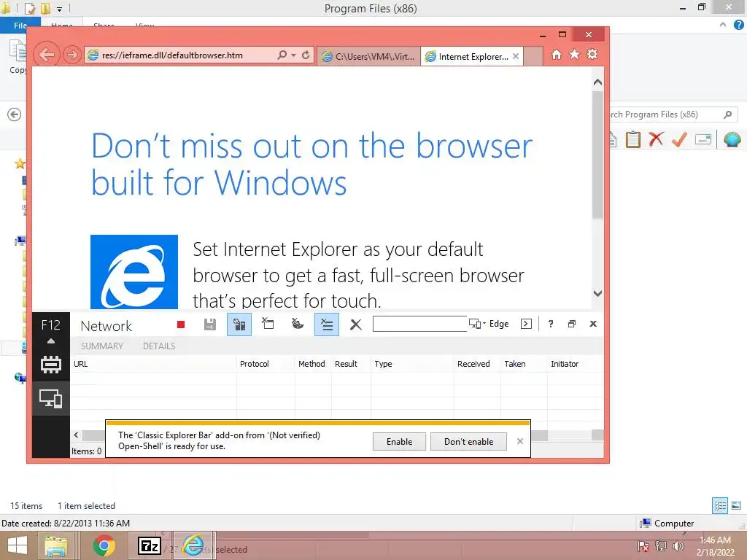Open a new tab in Internet Explorer
This screenshot has height=560, width=747.
point(533,56)
